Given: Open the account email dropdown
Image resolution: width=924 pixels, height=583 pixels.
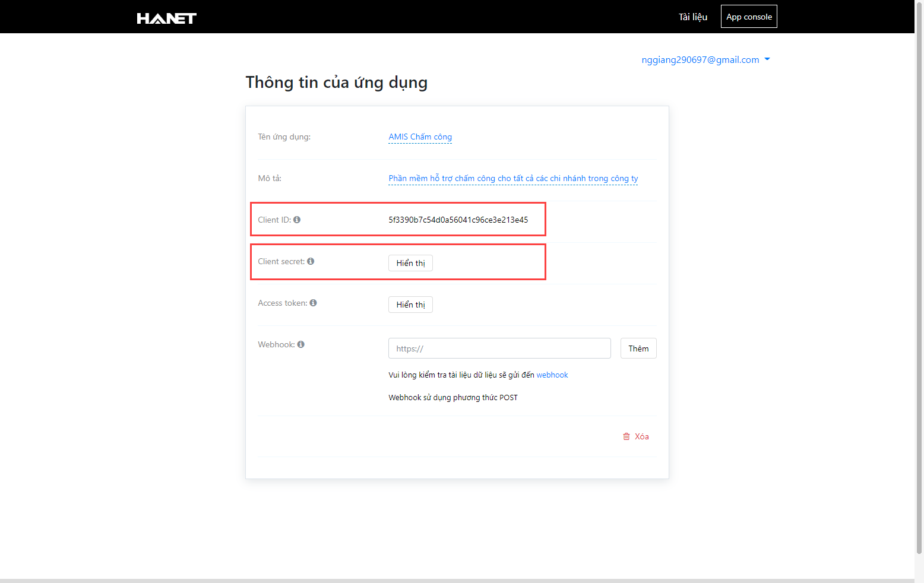Looking at the screenshot, I should click(705, 60).
